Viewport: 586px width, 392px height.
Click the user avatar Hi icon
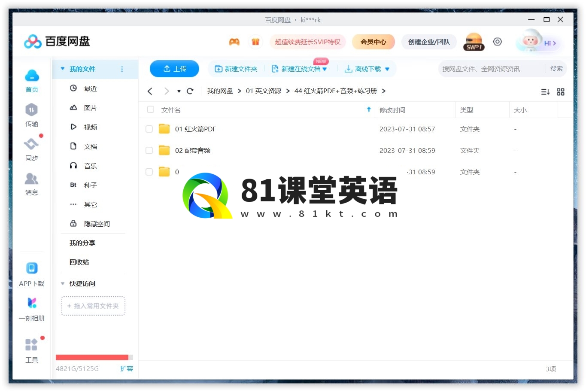[x=539, y=42]
